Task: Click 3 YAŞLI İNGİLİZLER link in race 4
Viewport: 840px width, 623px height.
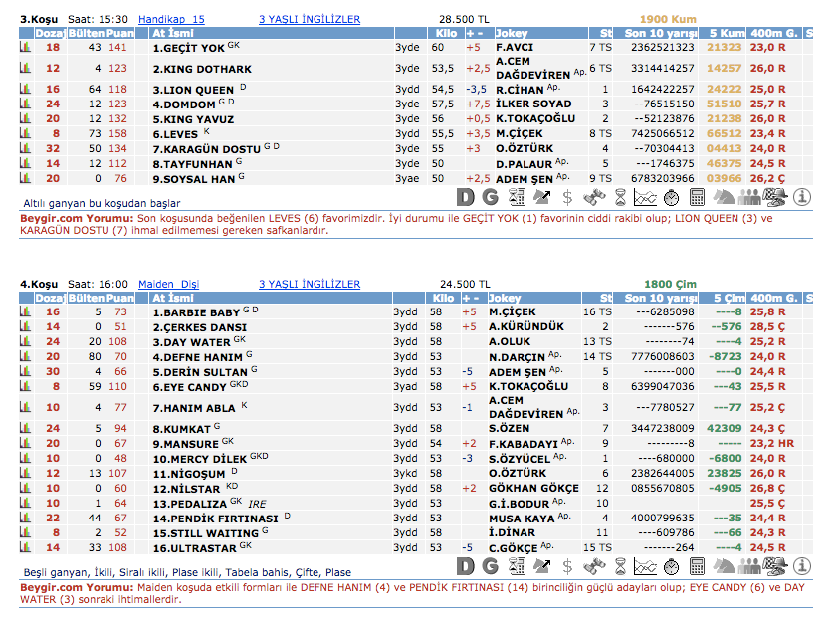Action: point(310,284)
